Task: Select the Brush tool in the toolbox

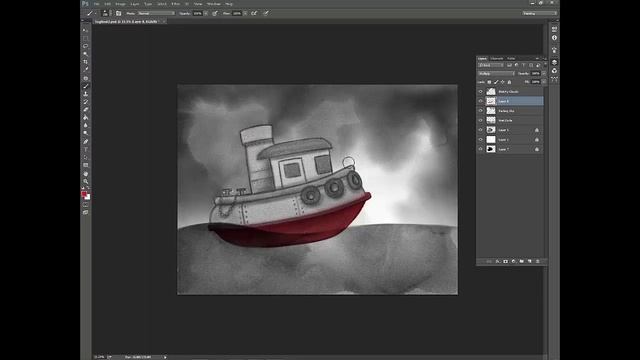Action: tap(85, 86)
